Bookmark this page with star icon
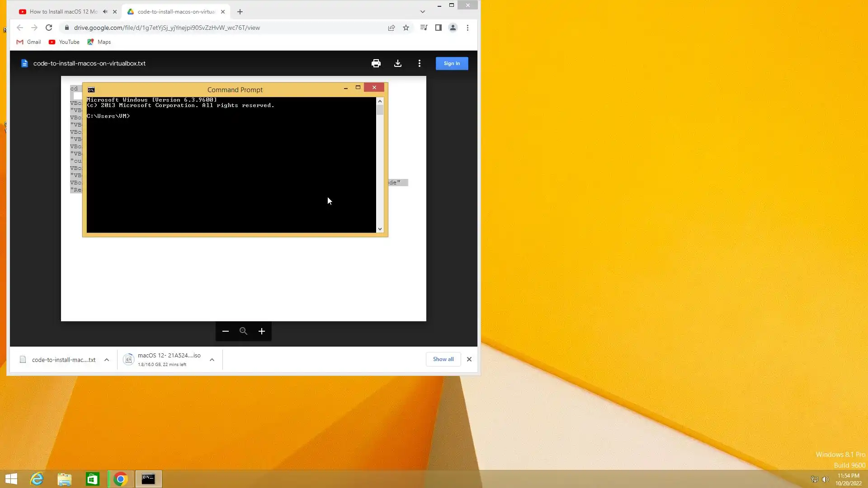Viewport: 868px width, 488px height. 406,28
